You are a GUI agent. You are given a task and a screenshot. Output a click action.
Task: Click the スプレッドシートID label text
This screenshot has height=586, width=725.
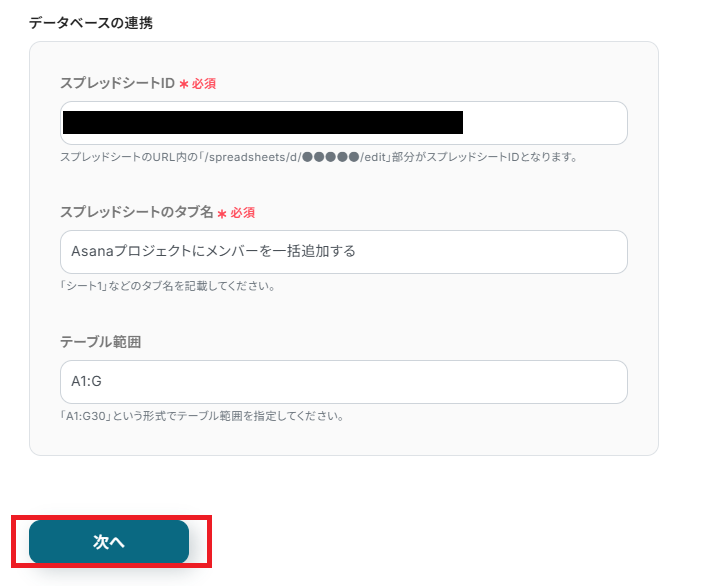[117, 84]
